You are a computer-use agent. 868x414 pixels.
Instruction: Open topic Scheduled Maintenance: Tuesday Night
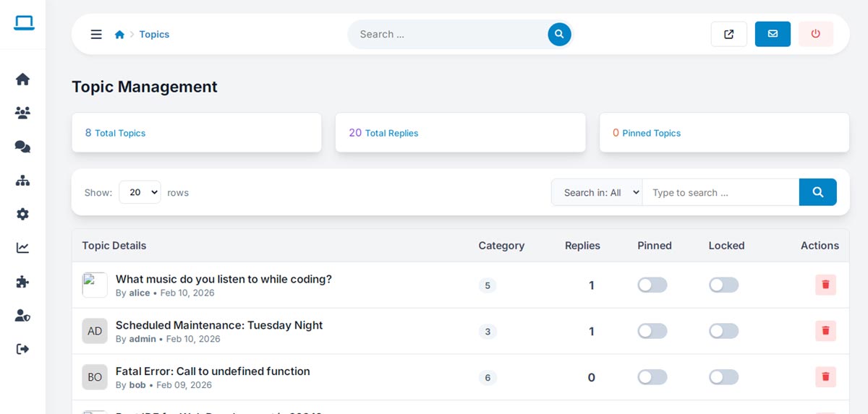tap(219, 325)
